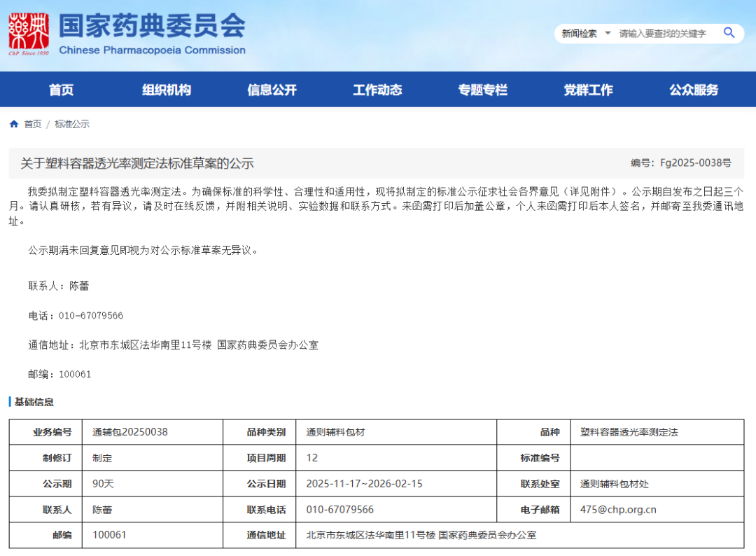Click the home icon in breadcrumb
This screenshot has height=556, width=756.
[14, 124]
